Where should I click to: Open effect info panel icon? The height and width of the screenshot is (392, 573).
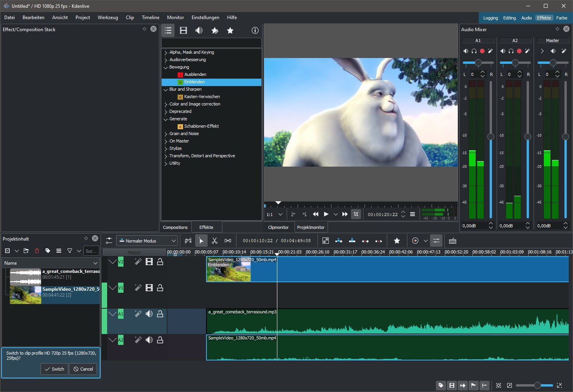tap(255, 30)
